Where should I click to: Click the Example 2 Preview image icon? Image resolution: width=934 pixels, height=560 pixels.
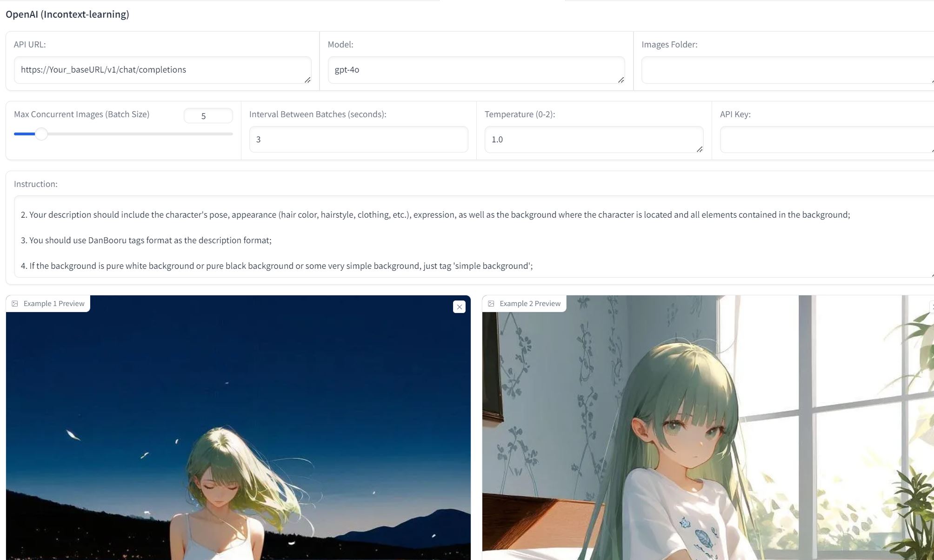click(491, 304)
